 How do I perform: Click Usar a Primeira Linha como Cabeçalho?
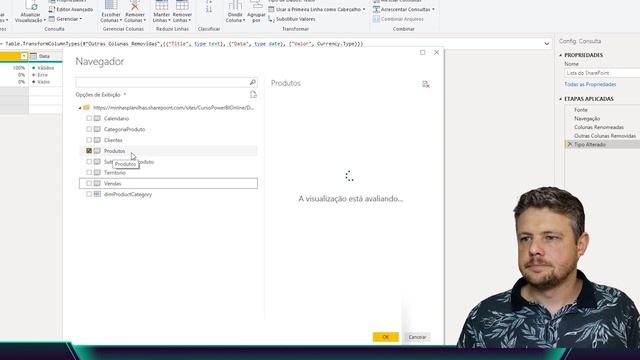point(317,9)
